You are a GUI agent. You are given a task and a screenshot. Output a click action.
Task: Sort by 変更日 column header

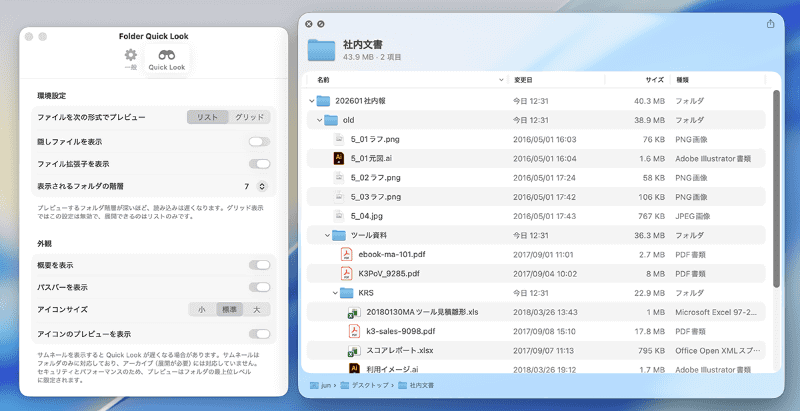pyautogui.click(x=523, y=80)
